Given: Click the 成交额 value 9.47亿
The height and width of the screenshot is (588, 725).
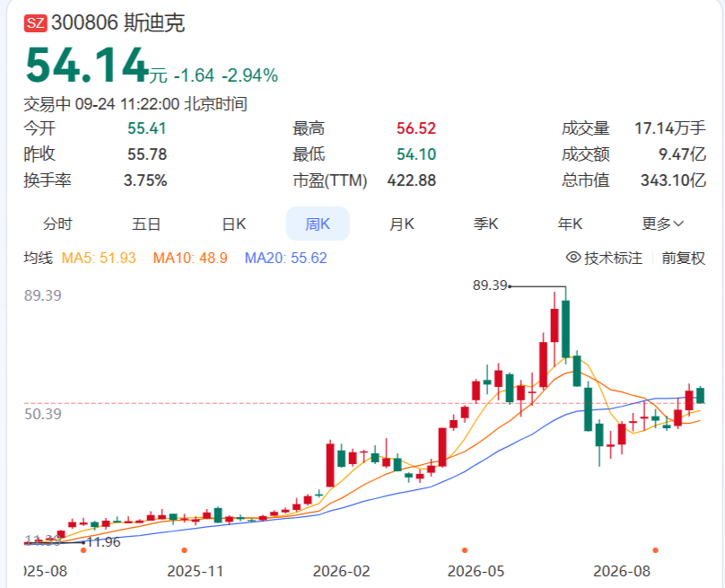Looking at the screenshot, I should click(x=683, y=154).
